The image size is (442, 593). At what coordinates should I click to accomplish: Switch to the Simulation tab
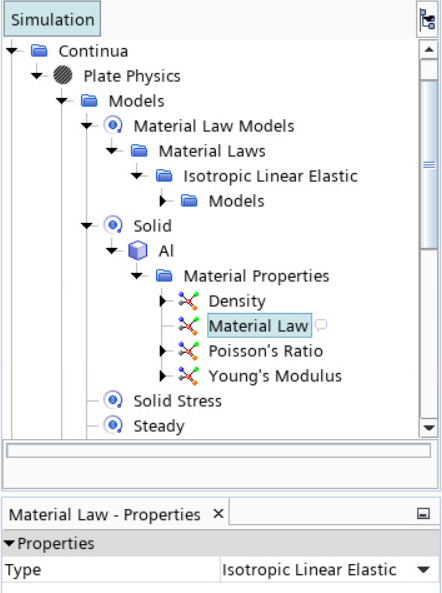(x=52, y=19)
